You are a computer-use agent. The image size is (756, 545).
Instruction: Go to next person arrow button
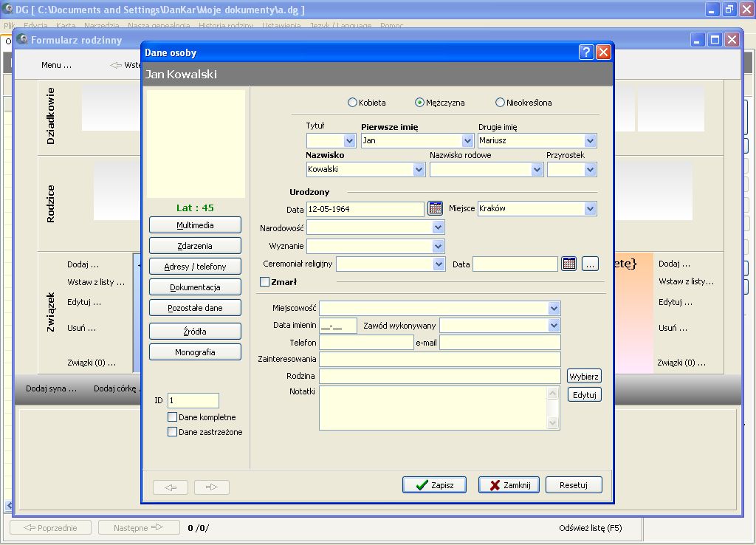[x=212, y=487]
